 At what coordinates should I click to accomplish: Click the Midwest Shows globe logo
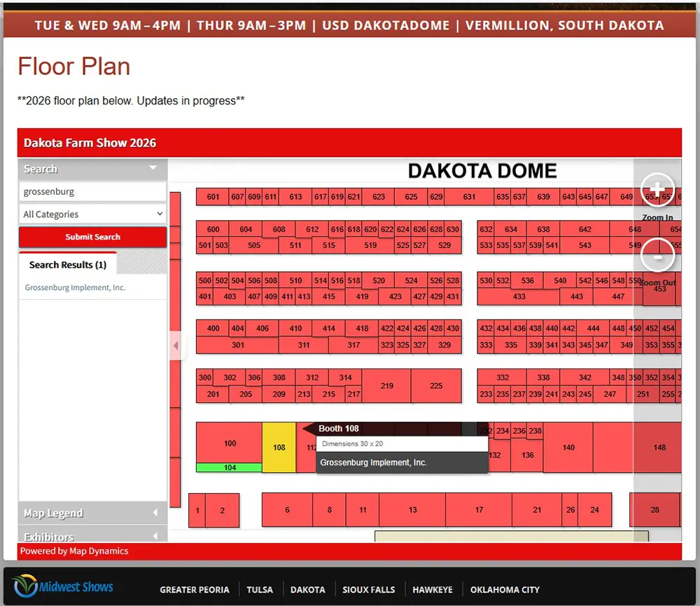[27, 586]
